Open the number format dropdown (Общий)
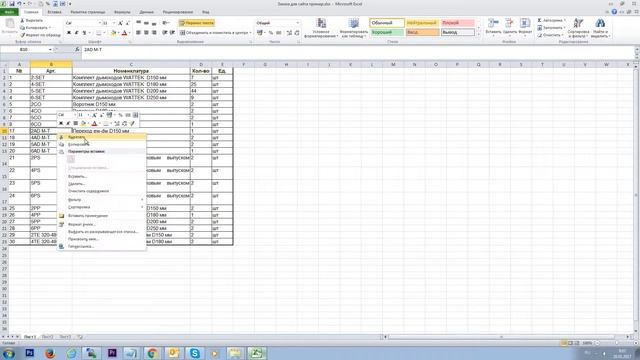 (298, 23)
